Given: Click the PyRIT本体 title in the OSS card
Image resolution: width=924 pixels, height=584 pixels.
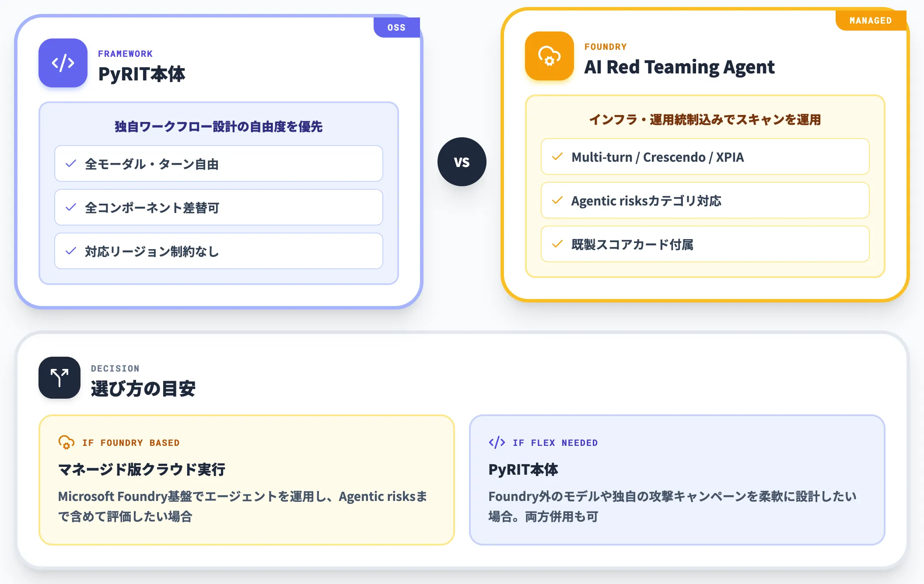Looking at the screenshot, I should pyautogui.click(x=142, y=74).
